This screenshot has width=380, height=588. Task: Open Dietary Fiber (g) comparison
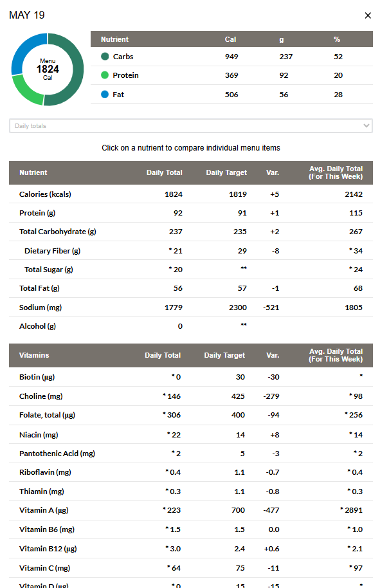click(x=191, y=250)
